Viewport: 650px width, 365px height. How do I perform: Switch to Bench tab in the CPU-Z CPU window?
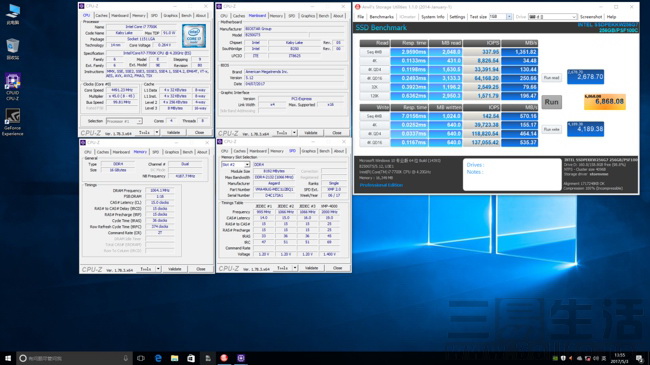tap(187, 15)
